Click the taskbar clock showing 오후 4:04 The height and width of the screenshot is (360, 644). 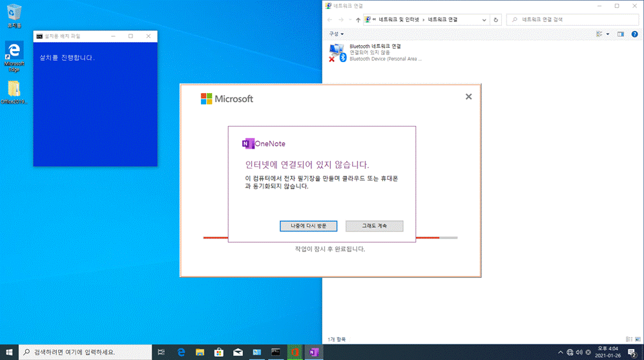point(608,352)
